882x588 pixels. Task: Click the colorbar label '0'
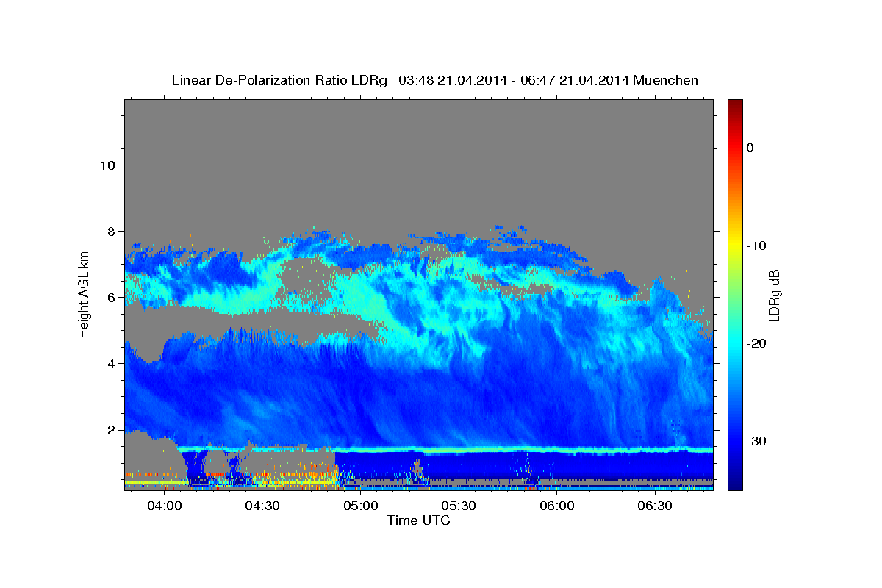[x=750, y=148]
